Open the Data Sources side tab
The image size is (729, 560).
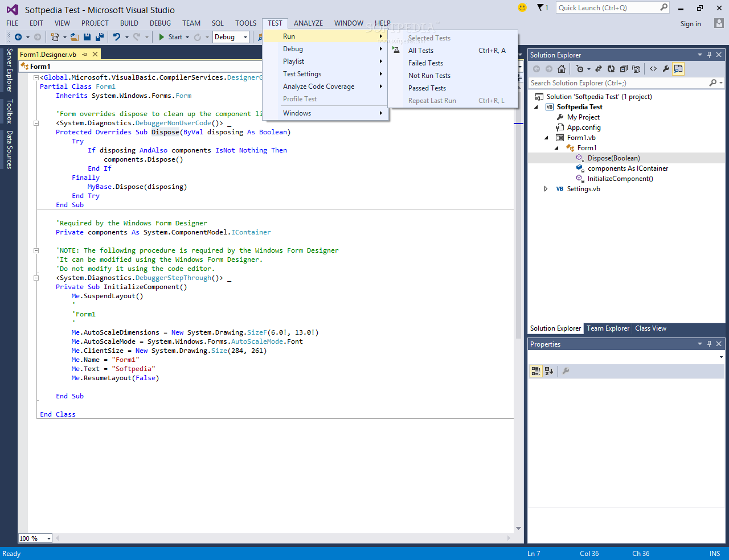(9, 149)
